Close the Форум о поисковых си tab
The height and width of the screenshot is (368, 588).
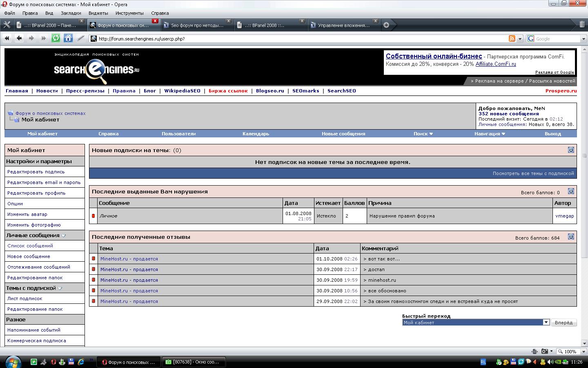[x=155, y=21]
